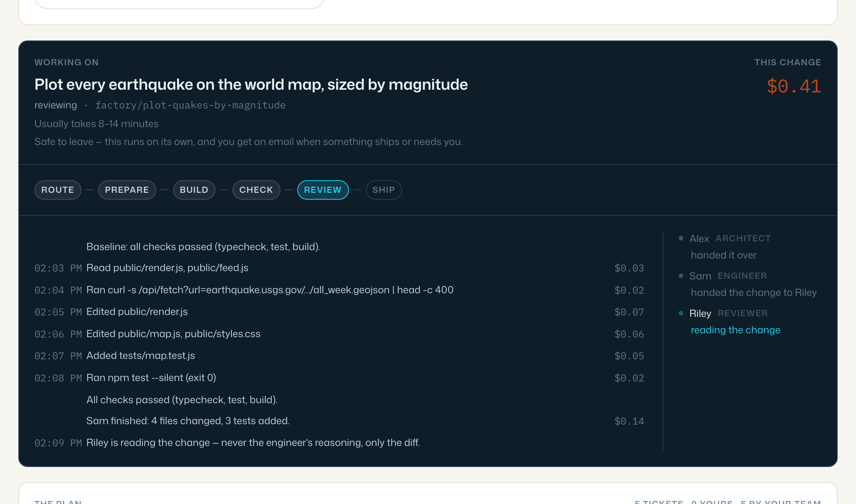
Task: Click the 'Baseline: all checks passed' log line
Action: pyautogui.click(x=203, y=247)
